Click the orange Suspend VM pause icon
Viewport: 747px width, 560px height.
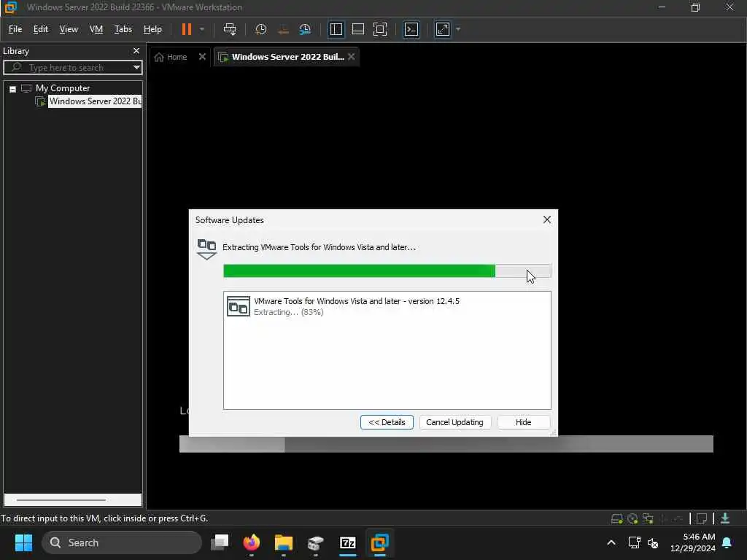point(186,29)
